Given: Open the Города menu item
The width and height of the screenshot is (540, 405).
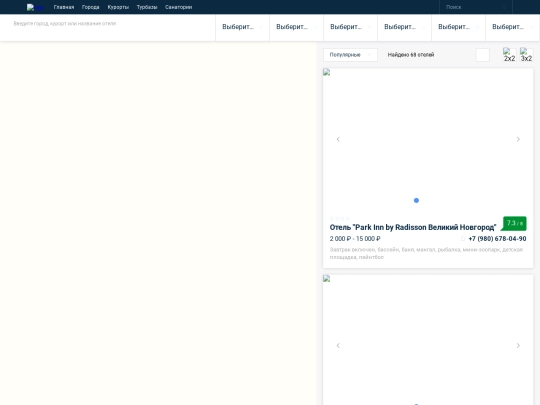Looking at the screenshot, I should coord(91,7).
